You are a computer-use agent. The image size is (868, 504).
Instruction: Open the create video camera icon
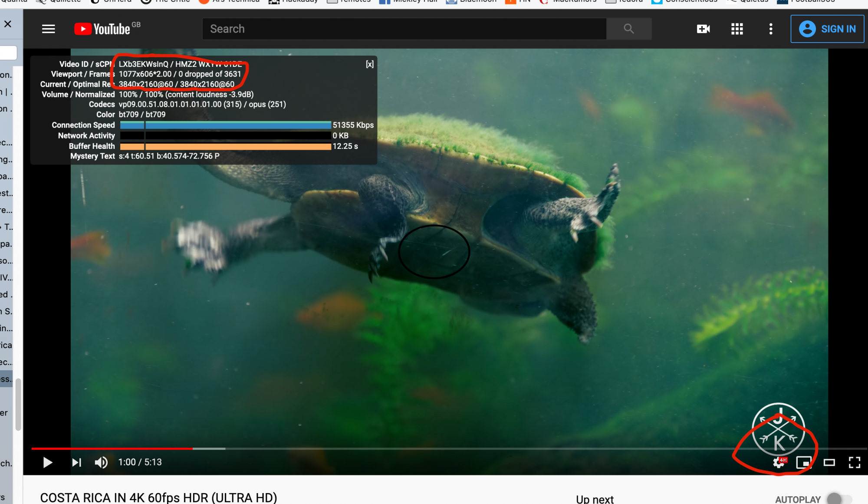[x=703, y=29]
